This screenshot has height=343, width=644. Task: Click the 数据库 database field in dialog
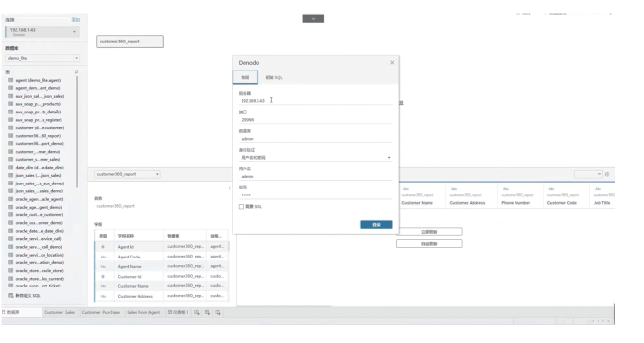point(315,139)
